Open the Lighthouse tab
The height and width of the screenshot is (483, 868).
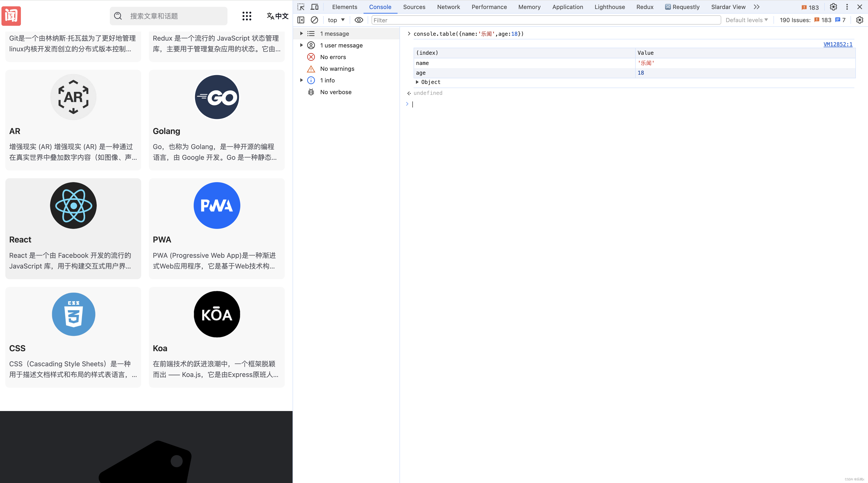[x=609, y=7]
